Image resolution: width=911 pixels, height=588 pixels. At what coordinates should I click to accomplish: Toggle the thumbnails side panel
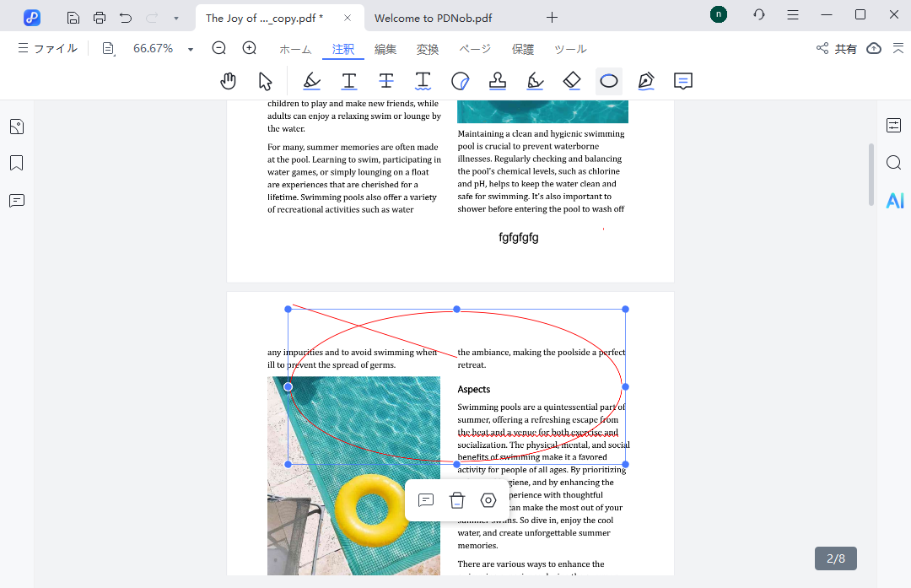coord(17,127)
